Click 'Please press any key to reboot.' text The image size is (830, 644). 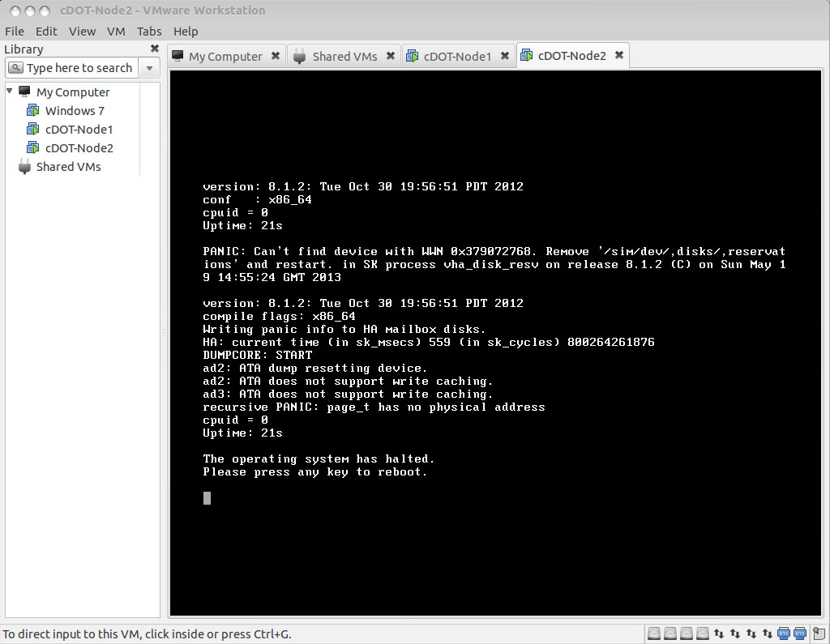(x=315, y=472)
